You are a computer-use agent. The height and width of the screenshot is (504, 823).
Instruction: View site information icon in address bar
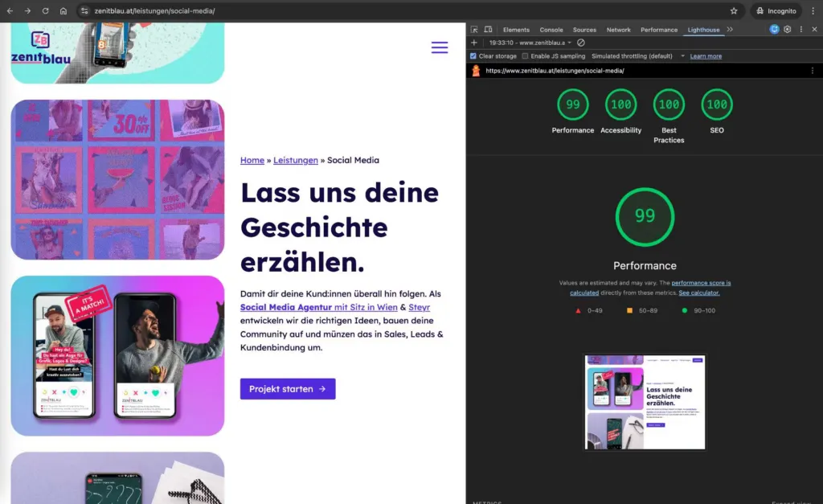click(x=84, y=11)
